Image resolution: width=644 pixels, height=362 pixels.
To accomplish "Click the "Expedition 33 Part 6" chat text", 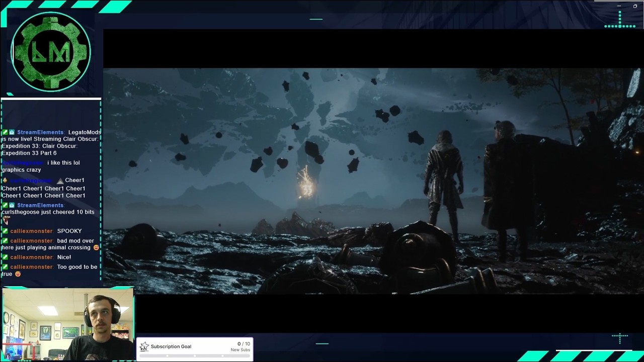I will click(x=29, y=153).
